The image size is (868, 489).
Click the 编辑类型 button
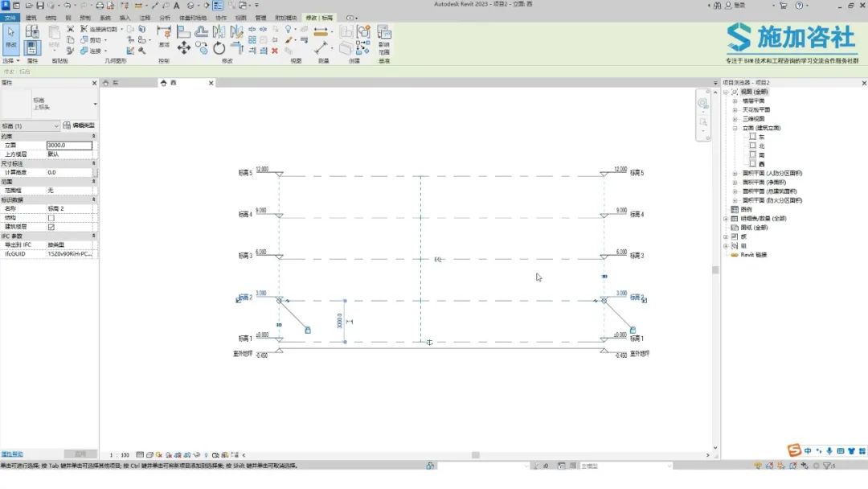(79, 125)
